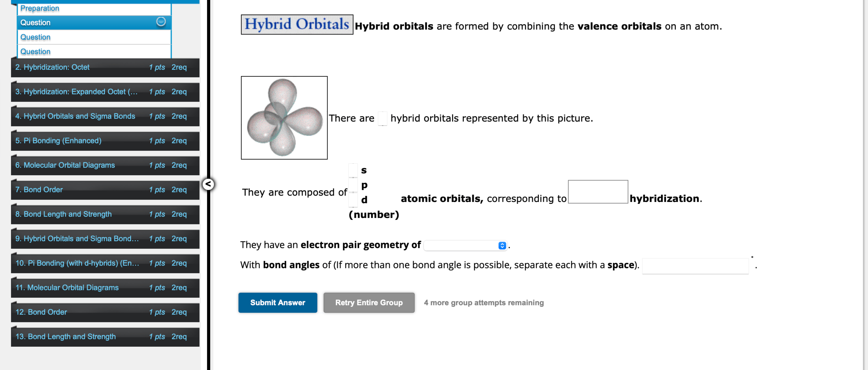Click the Submit Answer button

(278, 303)
